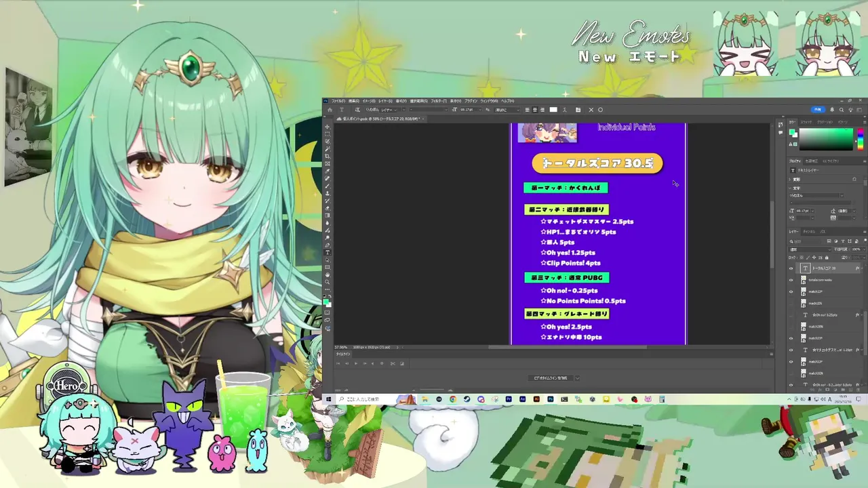Open layer blend mode dropdown 通常
The width and height of the screenshot is (868, 488).
[x=810, y=249]
